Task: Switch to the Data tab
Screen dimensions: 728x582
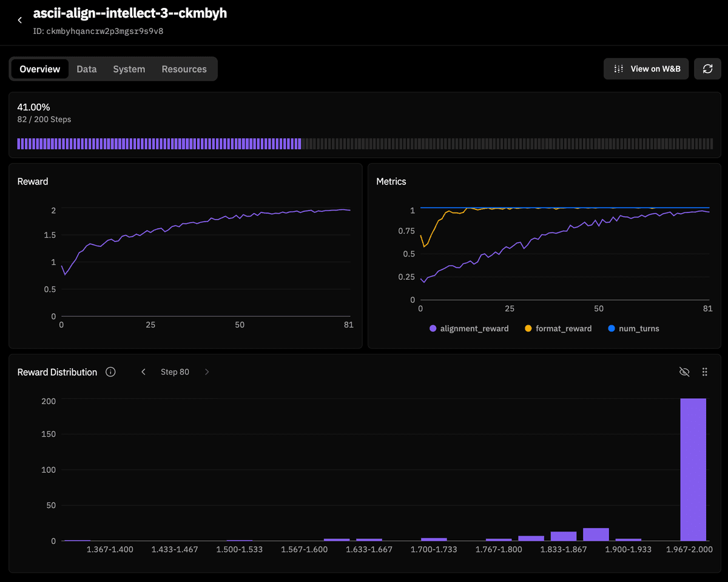Action: click(87, 69)
